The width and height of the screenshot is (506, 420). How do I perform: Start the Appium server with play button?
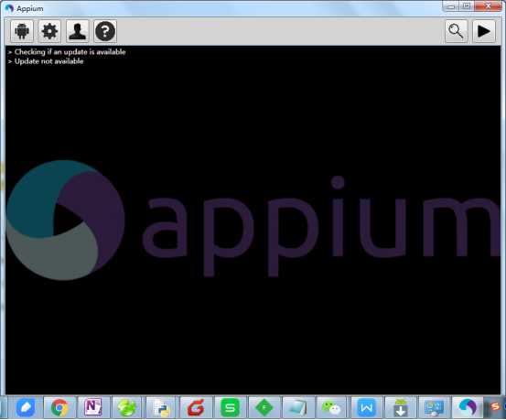[484, 31]
